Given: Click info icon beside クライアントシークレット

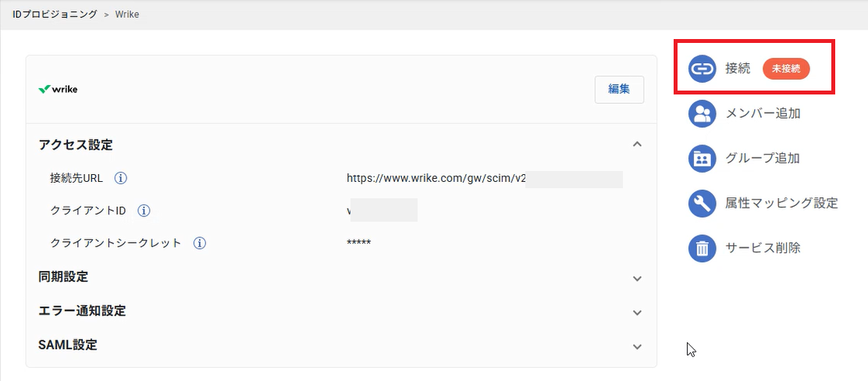Looking at the screenshot, I should click(x=199, y=243).
